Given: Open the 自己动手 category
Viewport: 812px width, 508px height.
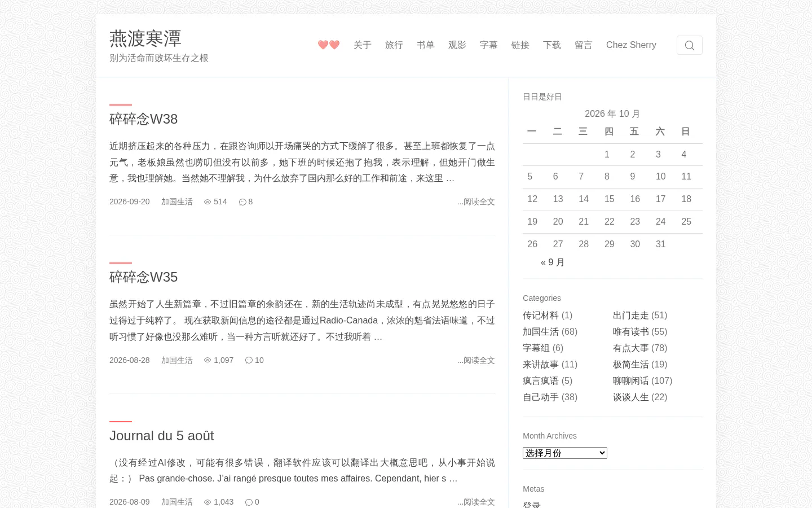Looking at the screenshot, I should [x=541, y=397].
